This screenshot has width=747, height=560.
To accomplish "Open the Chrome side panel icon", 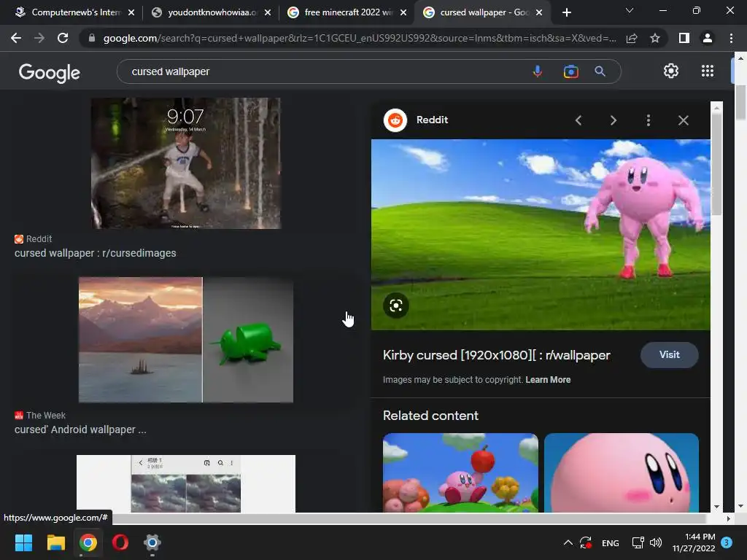I will coord(684,38).
